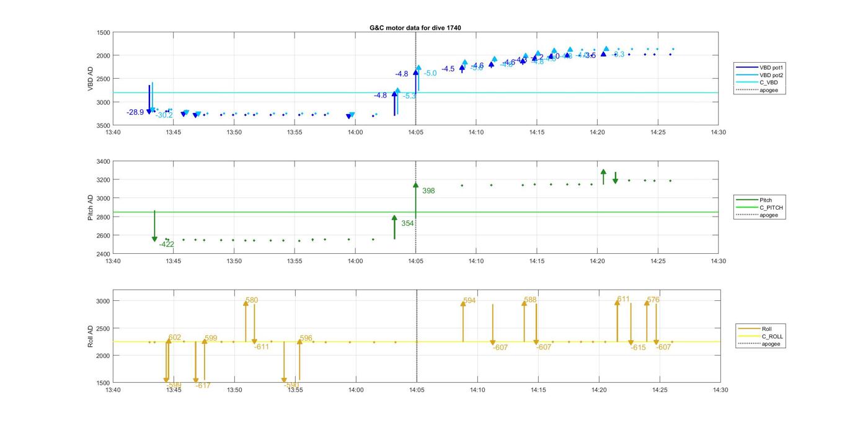Click the "-617" roll data label

203,385
